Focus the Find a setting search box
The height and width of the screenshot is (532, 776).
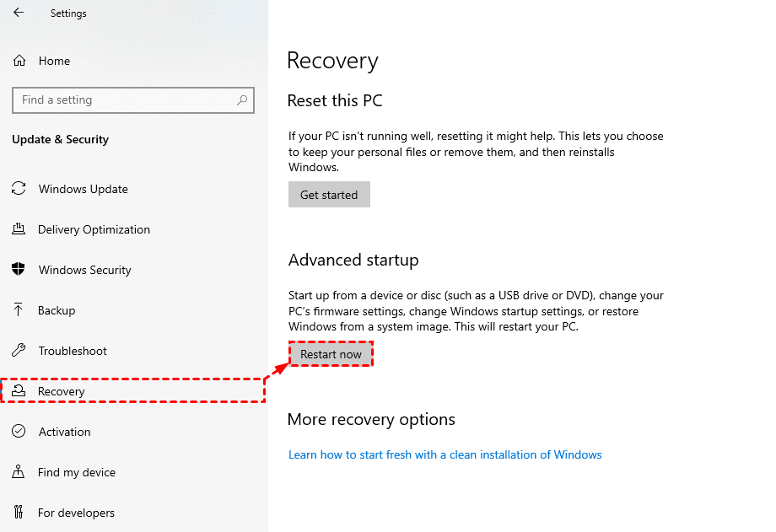coord(125,100)
